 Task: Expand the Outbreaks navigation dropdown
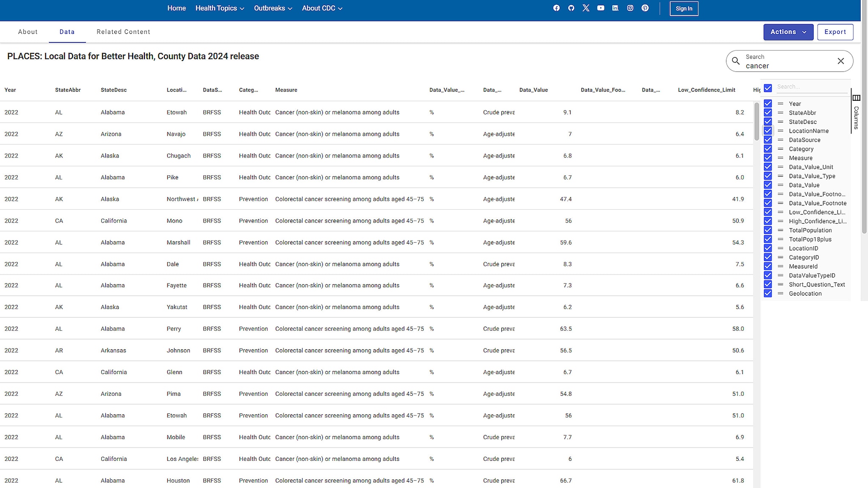[x=273, y=8]
